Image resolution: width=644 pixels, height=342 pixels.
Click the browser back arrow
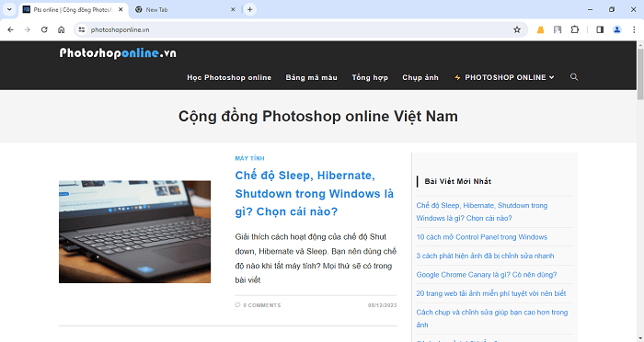click(11, 29)
